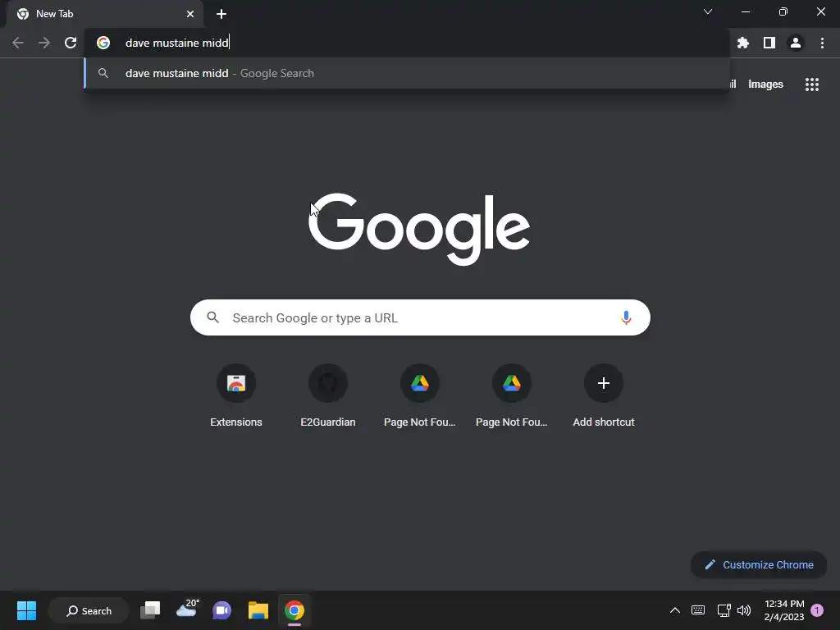The image size is (840, 630).
Task: Click the Google logo
Action: coord(419,229)
